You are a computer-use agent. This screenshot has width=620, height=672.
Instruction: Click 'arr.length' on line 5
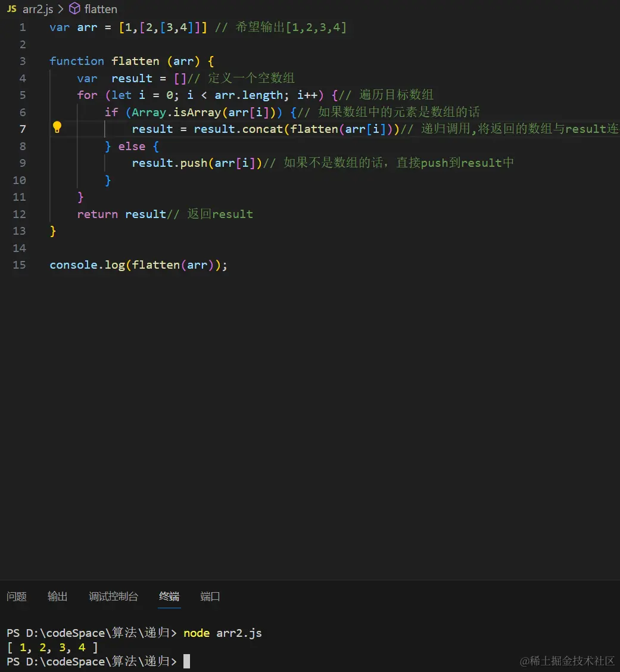248,95
